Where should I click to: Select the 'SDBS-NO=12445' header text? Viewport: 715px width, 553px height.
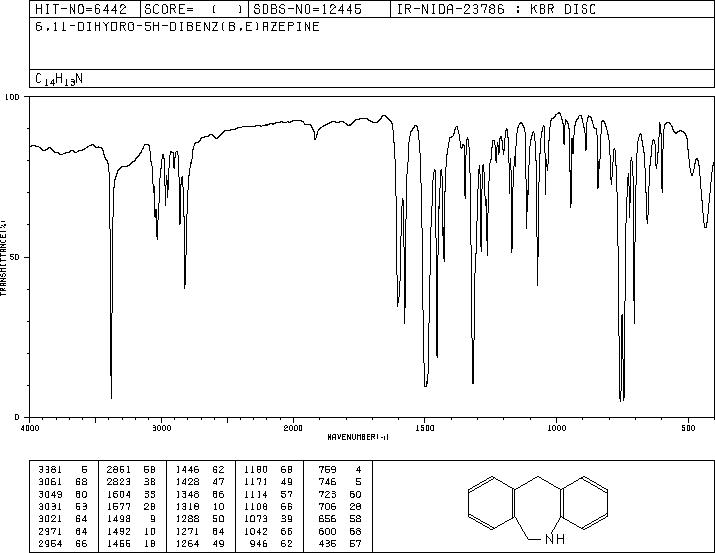click(307, 9)
